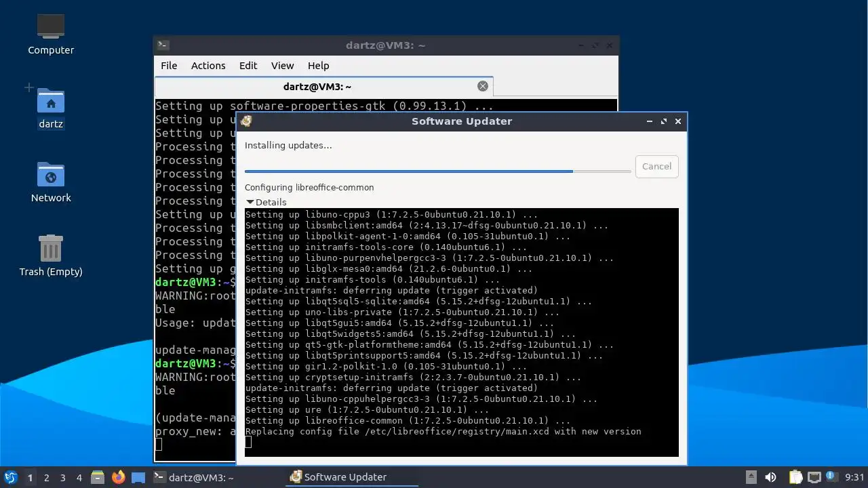Screen dimensions: 868x488
Task: Focus Software Updater from the taskbar
Action: pyautogui.click(x=352, y=477)
